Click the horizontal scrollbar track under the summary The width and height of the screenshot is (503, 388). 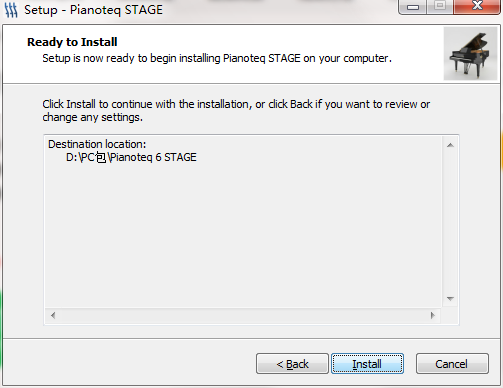pyautogui.click(x=243, y=315)
